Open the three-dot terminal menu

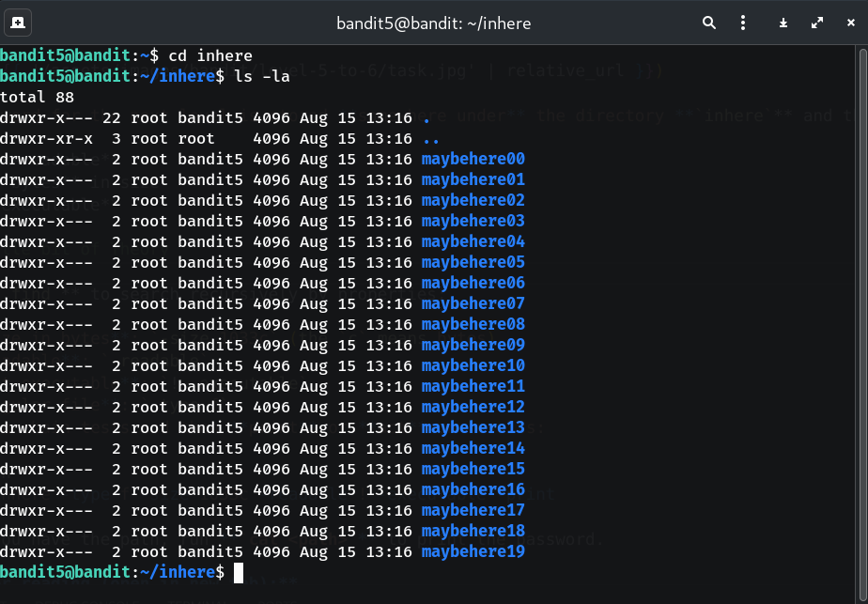click(743, 23)
